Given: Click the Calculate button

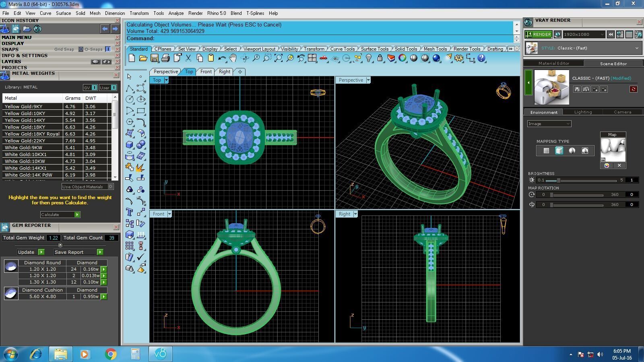Looking at the screenshot, I should pyautogui.click(x=60, y=215).
